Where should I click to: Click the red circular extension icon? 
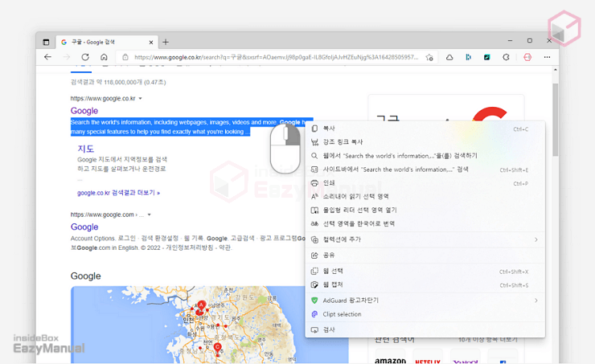[527, 57]
